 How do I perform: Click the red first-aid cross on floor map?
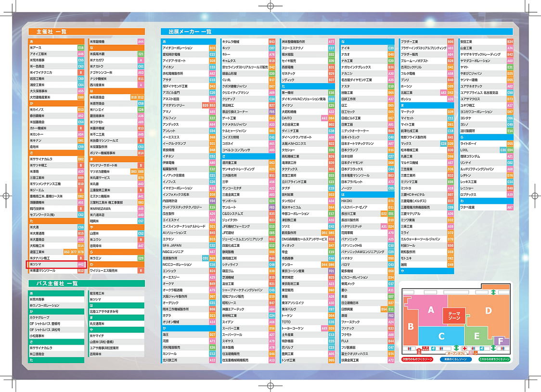pos(464,349)
